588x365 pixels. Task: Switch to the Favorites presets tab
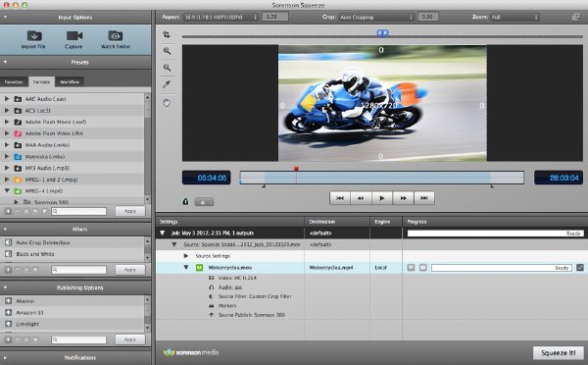[x=14, y=81]
